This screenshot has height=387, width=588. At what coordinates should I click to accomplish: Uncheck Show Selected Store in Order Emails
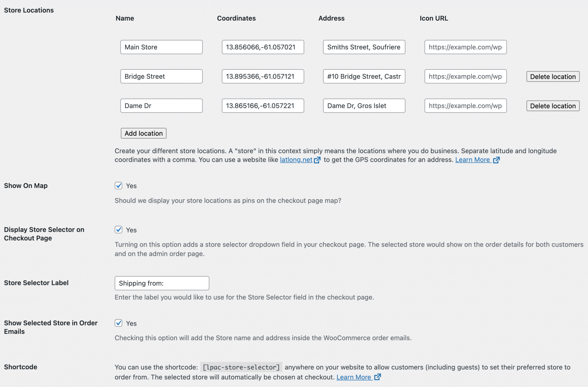(x=119, y=323)
